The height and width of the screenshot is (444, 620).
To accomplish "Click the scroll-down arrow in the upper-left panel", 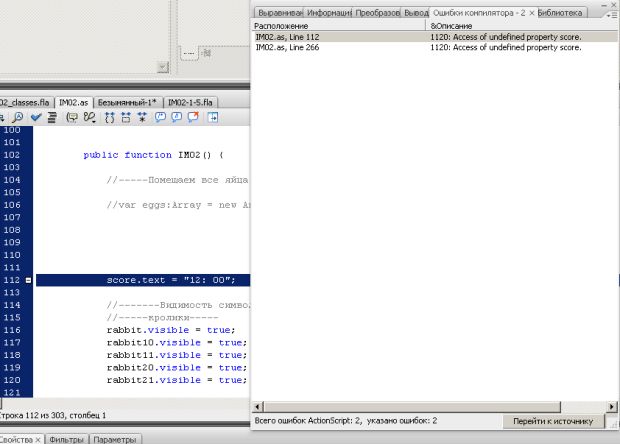I will (163, 67).
